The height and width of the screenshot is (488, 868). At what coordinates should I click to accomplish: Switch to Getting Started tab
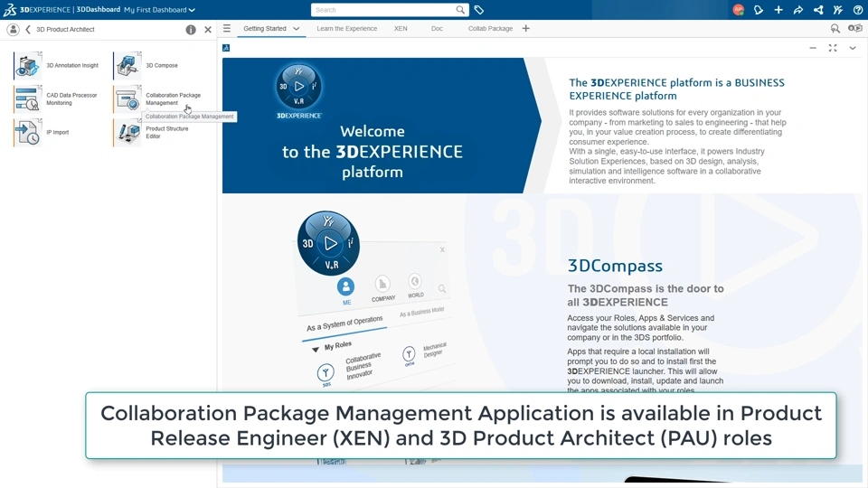[265, 29]
